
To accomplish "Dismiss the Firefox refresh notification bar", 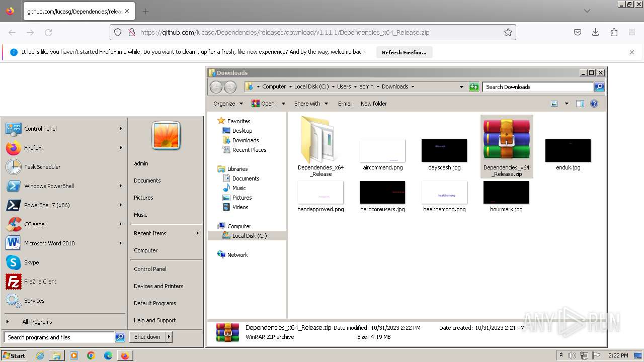I will point(632,52).
